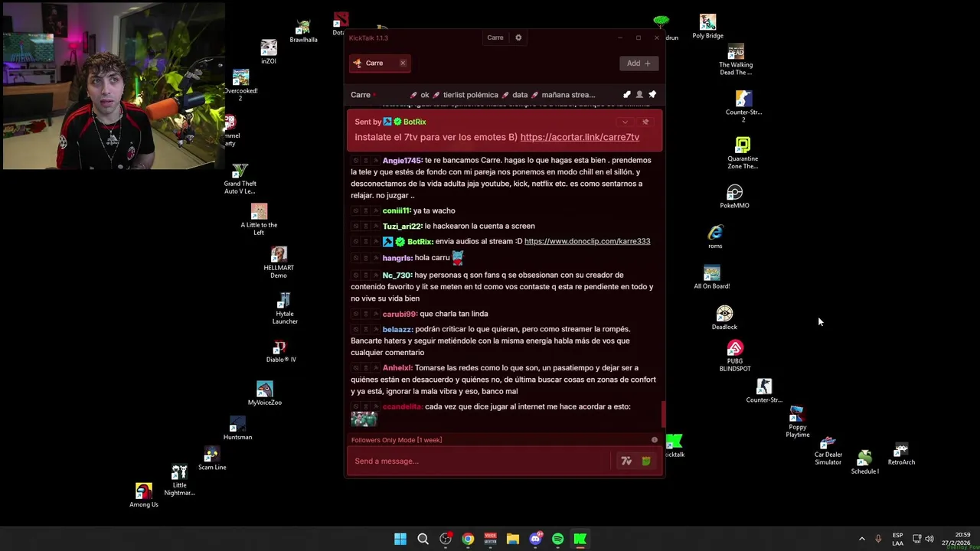
Task: Open Carre user button in title bar
Action: coord(495,37)
